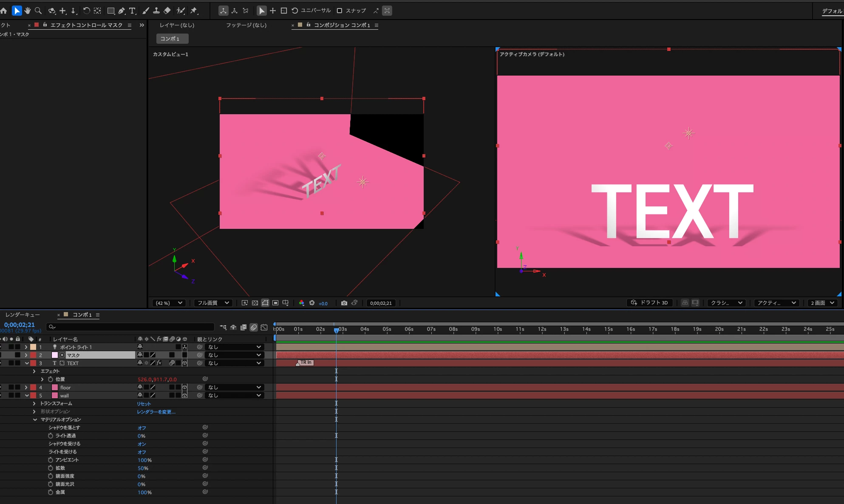Select the Puppet Pin tool

pos(194,11)
